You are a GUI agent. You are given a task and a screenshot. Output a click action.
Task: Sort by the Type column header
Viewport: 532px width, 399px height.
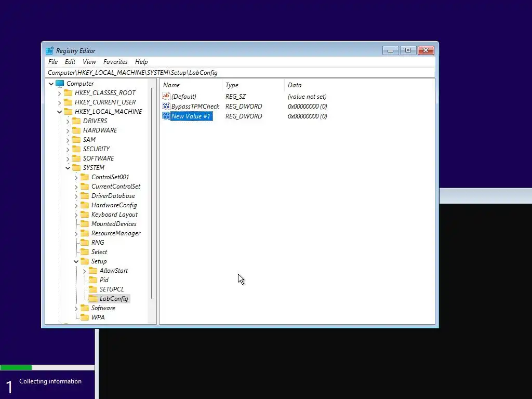253,85
